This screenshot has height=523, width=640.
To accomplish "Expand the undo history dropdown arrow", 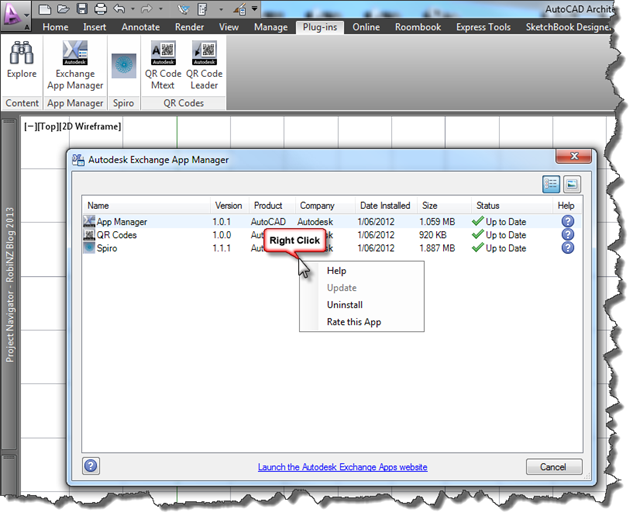I will 133,9.
